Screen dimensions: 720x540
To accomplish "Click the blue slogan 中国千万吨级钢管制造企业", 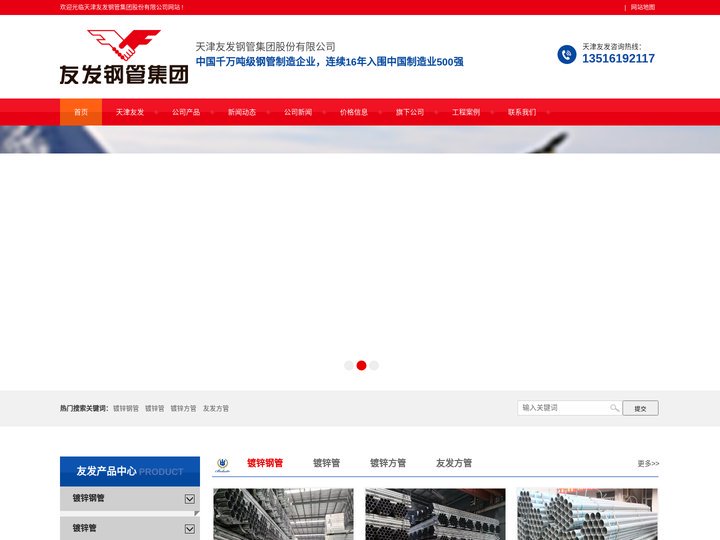I will click(329, 62).
